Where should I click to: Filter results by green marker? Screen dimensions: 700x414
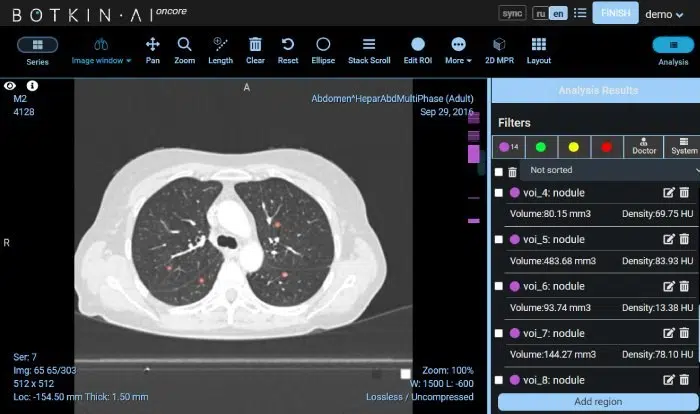point(541,147)
